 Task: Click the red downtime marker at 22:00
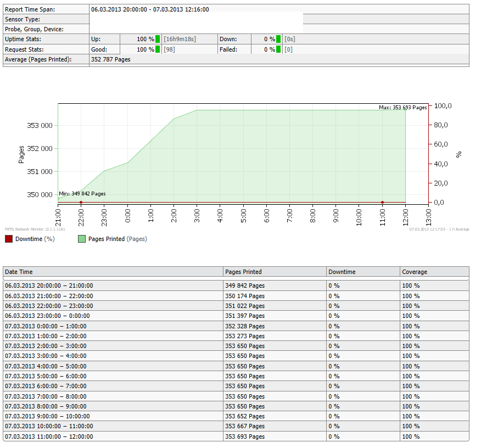pos(81,203)
